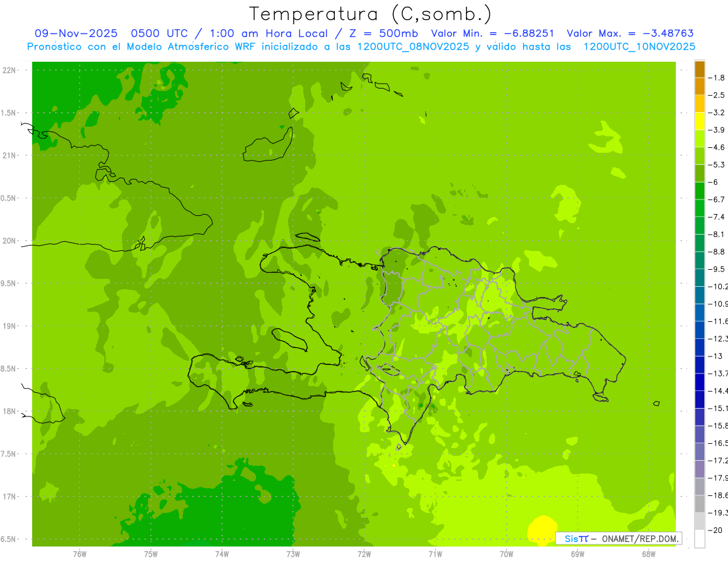Click the '-15.8' color bar label
The width and height of the screenshot is (728, 562).
pyautogui.click(x=720, y=426)
